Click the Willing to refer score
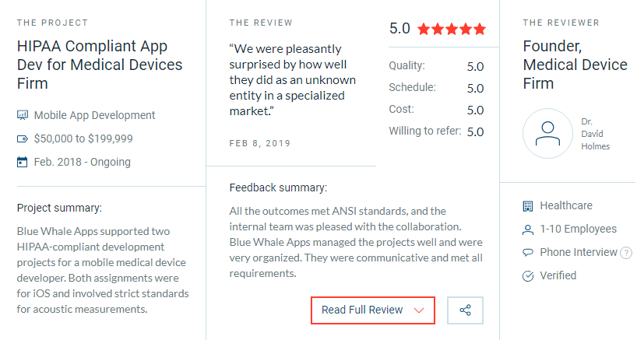644x340 pixels. 475,132
